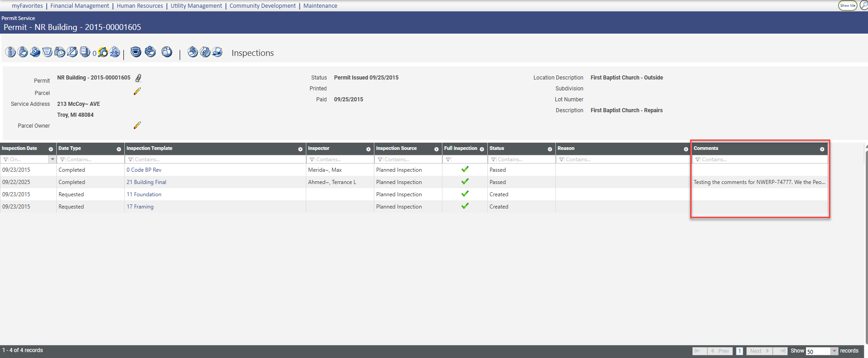
Task: Open the Comments column gear settings
Action: pos(822,149)
